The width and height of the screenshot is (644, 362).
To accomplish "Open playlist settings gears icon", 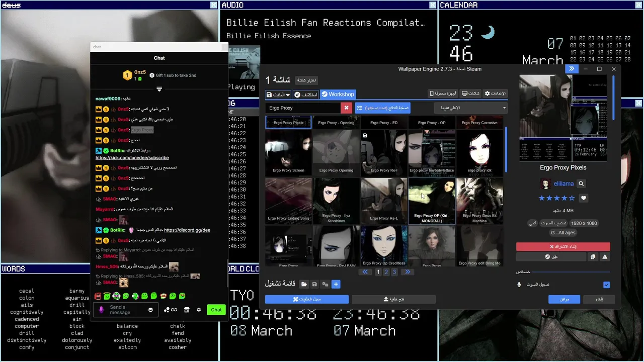I will [x=325, y=285].
